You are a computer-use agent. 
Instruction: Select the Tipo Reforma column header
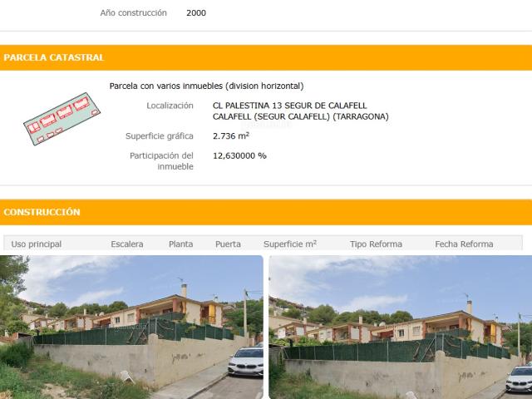376,244
